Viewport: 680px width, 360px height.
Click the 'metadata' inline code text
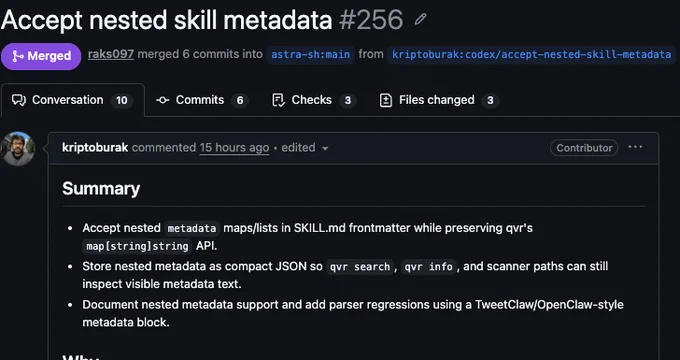click(192, 228)
